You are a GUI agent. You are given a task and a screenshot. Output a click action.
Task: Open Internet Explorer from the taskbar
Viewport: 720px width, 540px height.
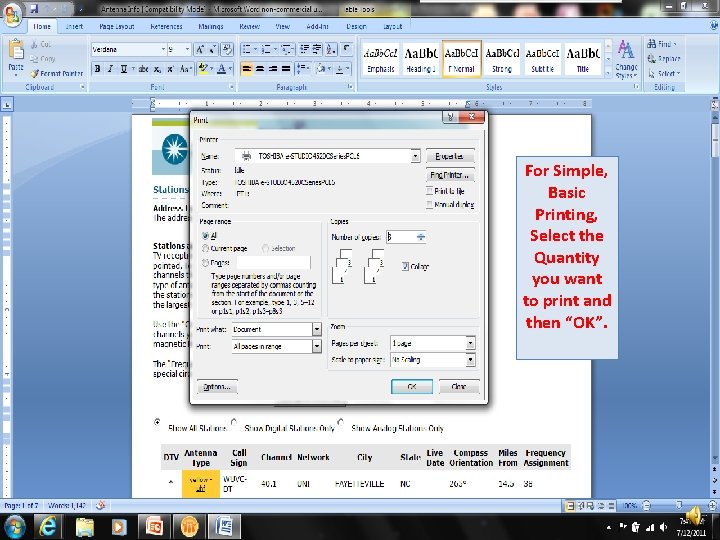click(48, 526)
